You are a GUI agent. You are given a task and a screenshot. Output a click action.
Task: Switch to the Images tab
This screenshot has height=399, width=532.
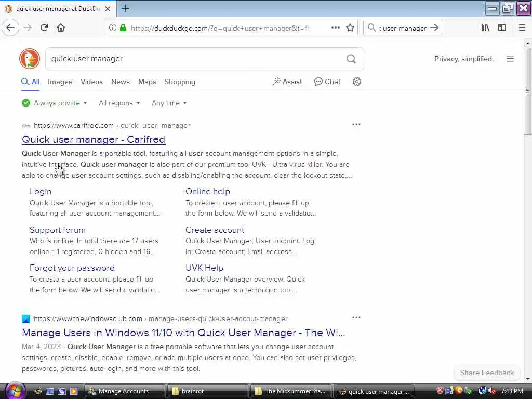[60, 82]
